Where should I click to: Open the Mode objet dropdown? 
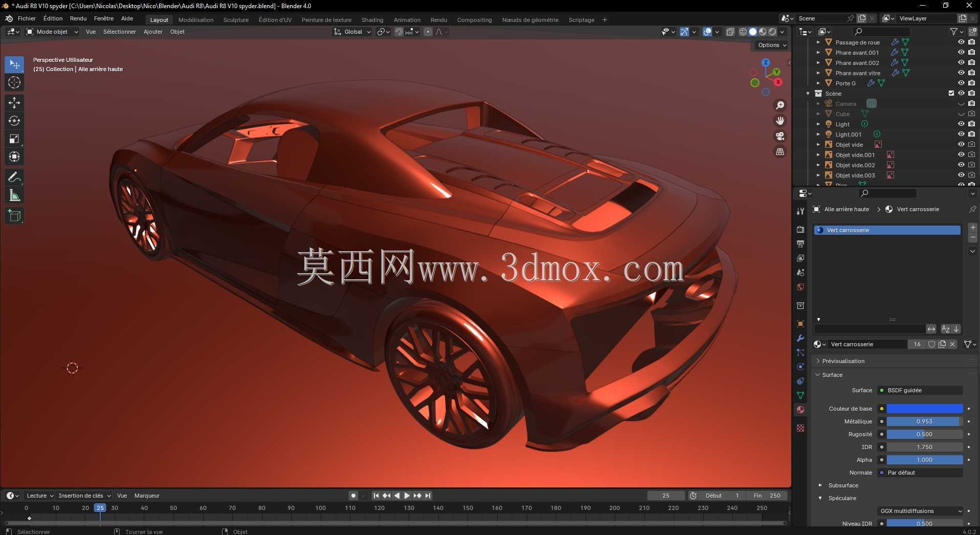pos(52,32)
